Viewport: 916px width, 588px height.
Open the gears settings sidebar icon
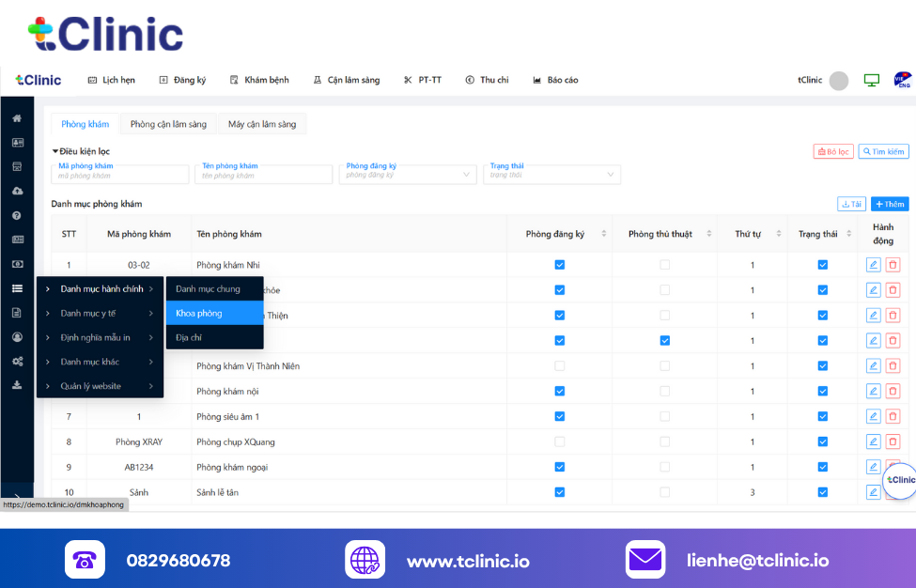(17, 362)
